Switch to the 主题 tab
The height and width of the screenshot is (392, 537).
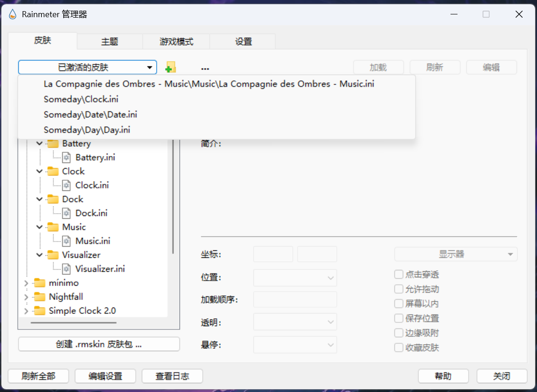(110, 42)
